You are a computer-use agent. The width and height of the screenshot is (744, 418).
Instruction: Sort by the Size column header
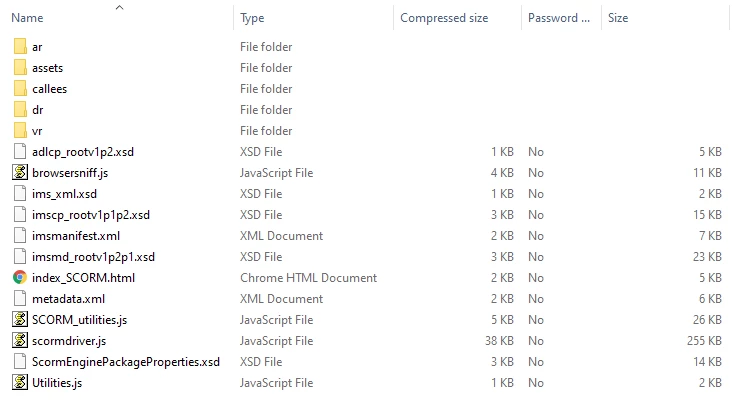pyautogui.click(x=618, y=18)
